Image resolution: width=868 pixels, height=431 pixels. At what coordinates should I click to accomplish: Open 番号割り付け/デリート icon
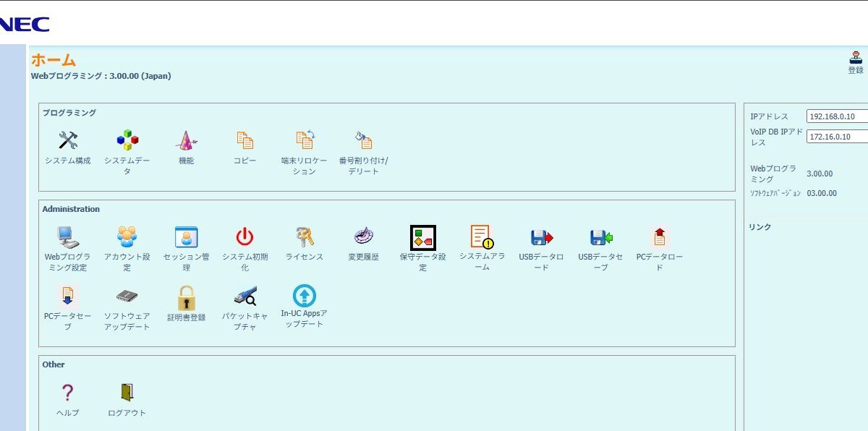[363, 140]
